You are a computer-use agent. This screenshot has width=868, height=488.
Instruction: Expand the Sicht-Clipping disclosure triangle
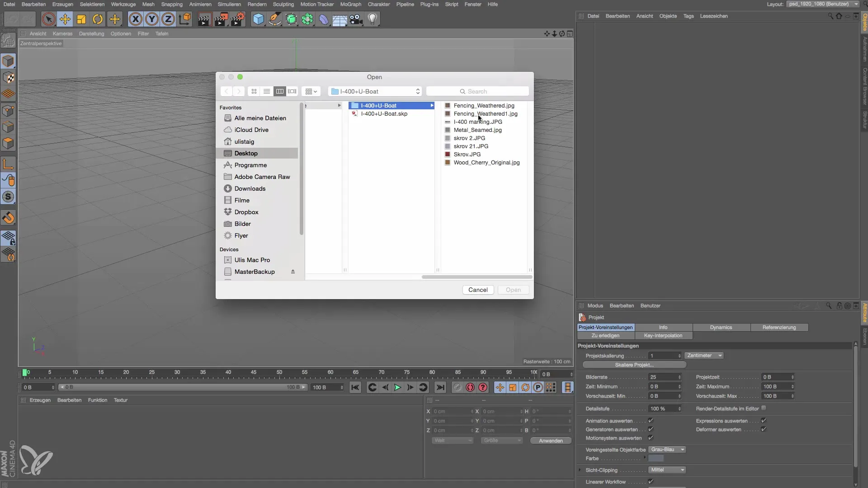(580, 470)
